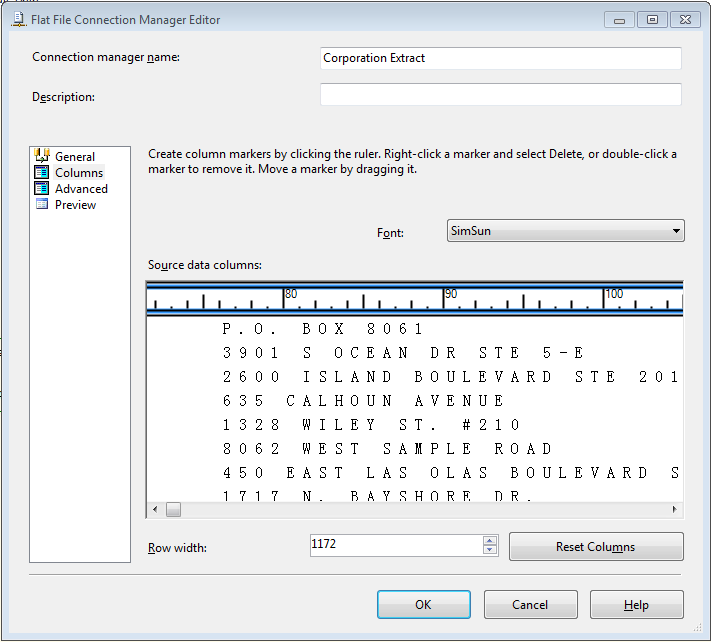
Task: Click the horizontal scrollbar right arrow
Action: [674, 509]
